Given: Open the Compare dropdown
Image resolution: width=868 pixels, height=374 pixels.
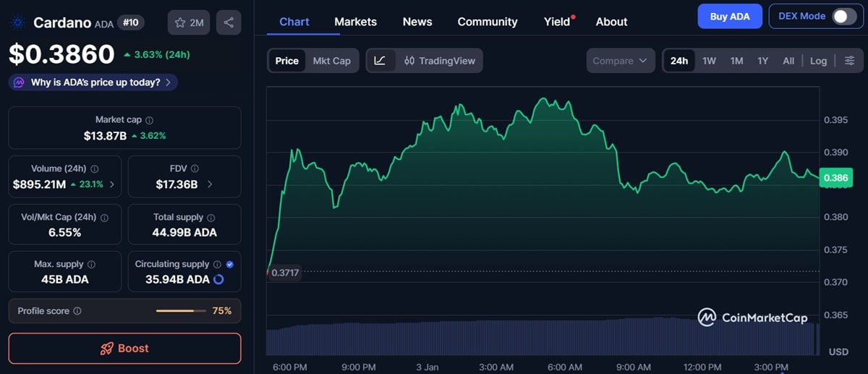Looking at the screenshot, I should click(621, 61).
